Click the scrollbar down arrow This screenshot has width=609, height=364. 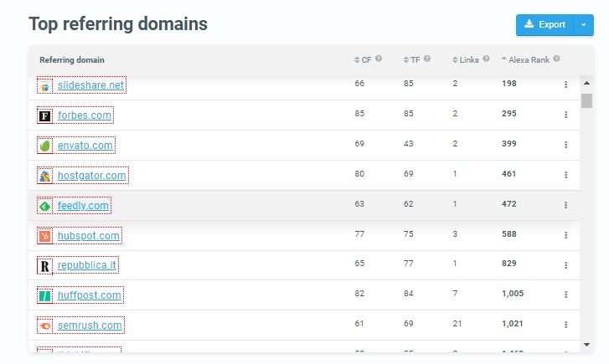pyautogui.click(x=586, y=345)
